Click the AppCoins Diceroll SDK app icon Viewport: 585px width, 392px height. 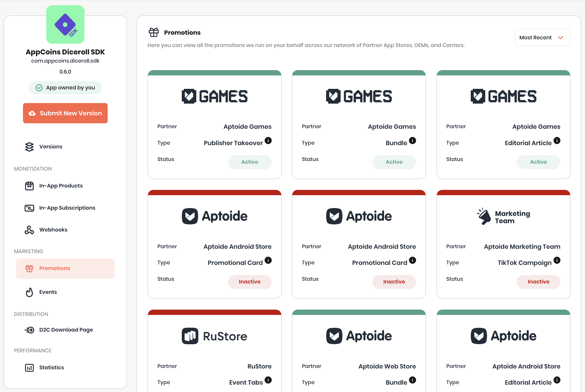(65, 24)
